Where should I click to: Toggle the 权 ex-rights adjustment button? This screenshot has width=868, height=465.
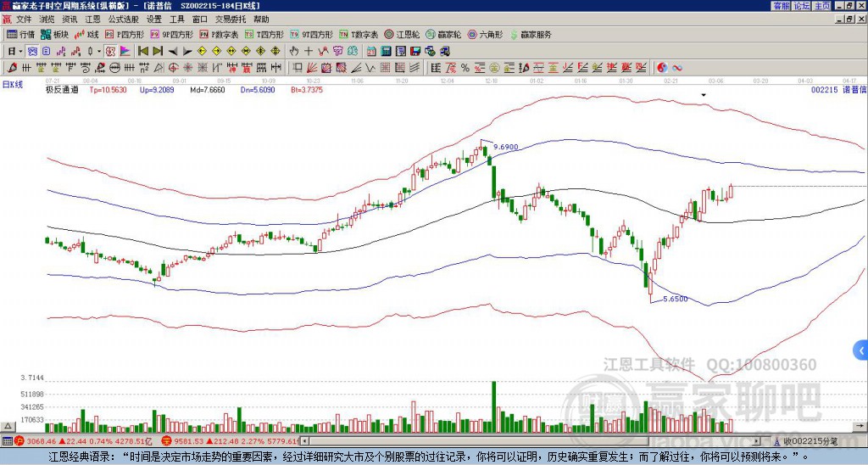(110, 52)
